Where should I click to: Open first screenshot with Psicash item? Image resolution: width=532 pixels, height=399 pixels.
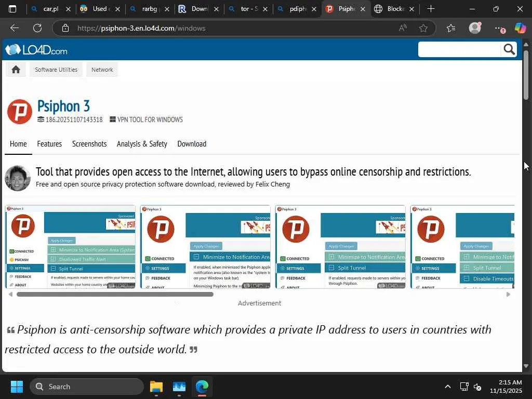(x=70, y=247)
